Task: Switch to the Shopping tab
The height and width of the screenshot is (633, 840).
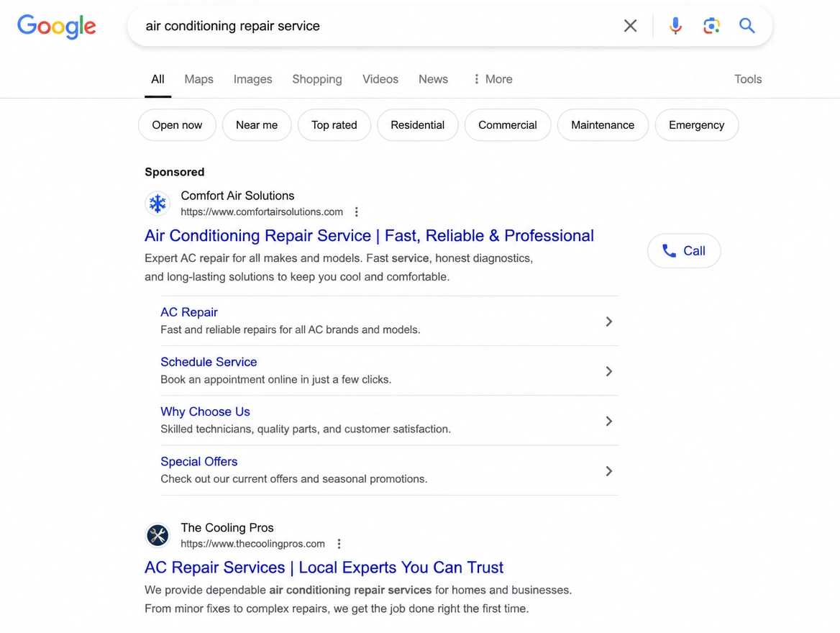Action: coord(317,79)
